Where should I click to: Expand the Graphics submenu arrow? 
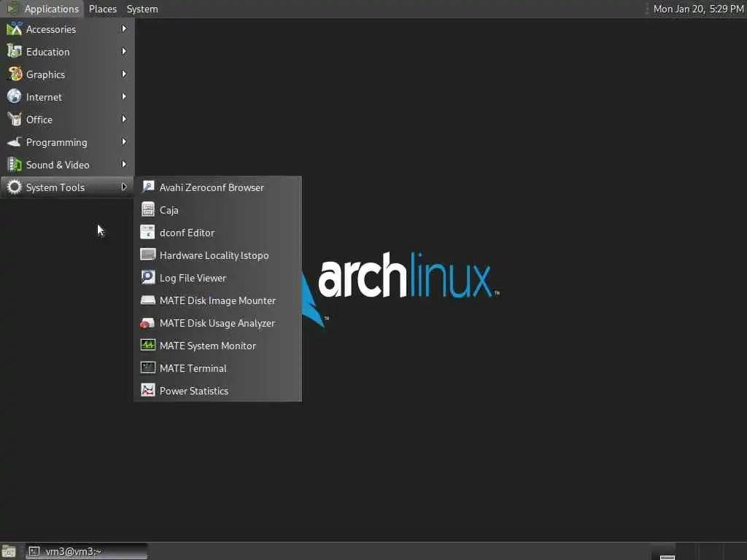tap(124, 74)
